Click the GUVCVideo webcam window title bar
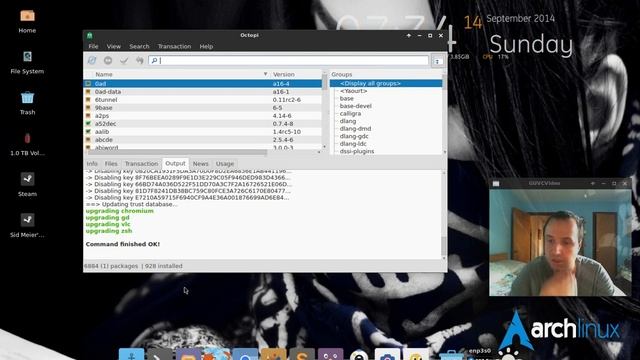This screenshot has height=360, width=640. point(560,184)
